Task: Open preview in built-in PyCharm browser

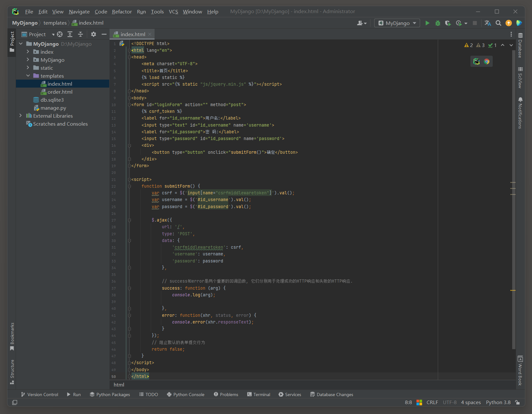Action: (476, 61)
